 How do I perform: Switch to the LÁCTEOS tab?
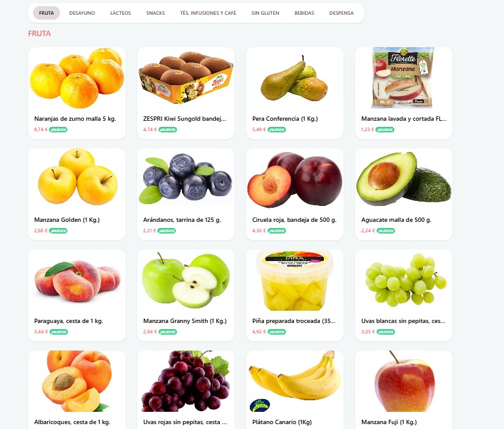[x=121, y=13]
